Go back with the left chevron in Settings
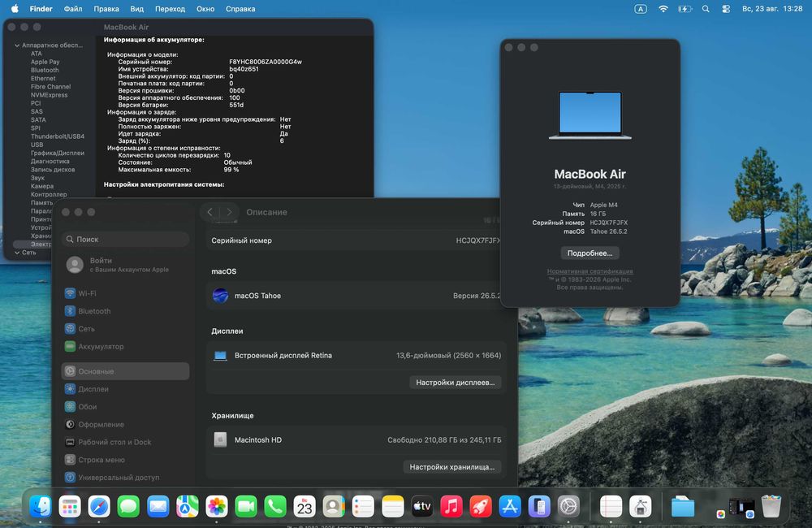Viewport: 812px width, 528px height. (209, 212)
